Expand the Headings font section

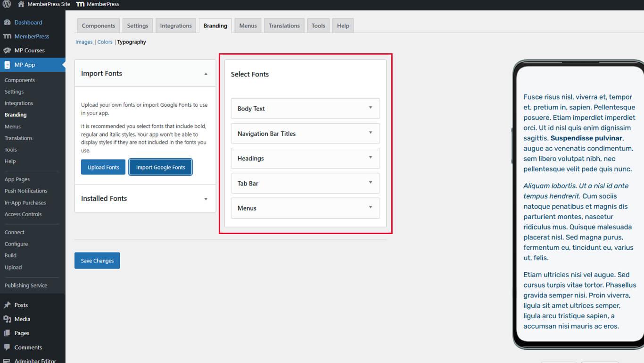click(370, 158)
